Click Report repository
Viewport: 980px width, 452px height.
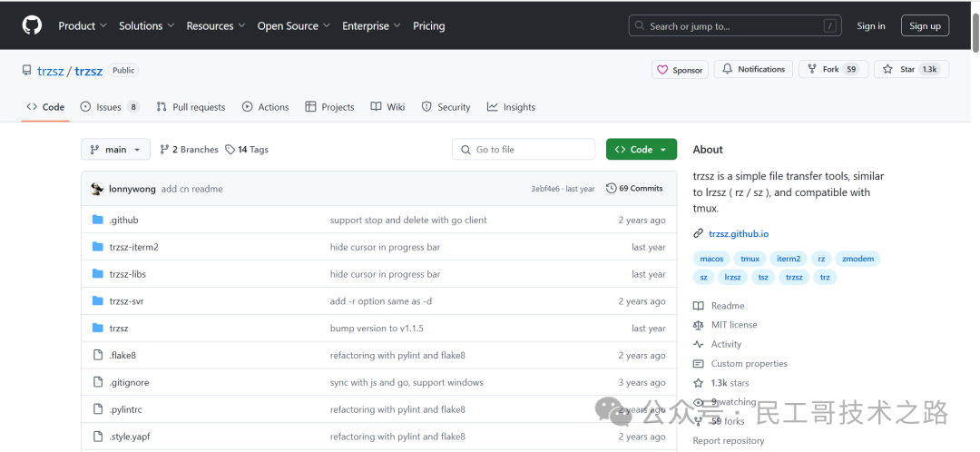point(728,441)
